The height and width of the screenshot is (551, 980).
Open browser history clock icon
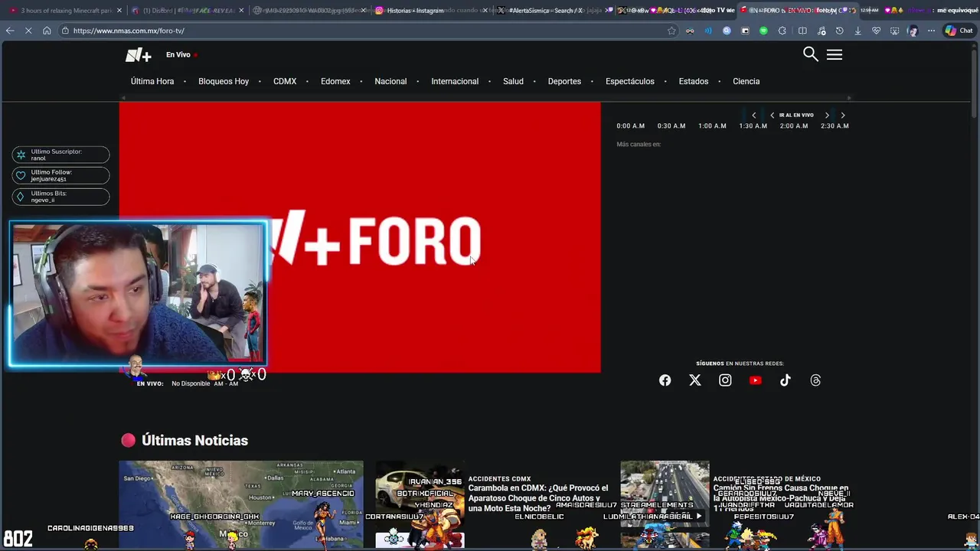839,31
